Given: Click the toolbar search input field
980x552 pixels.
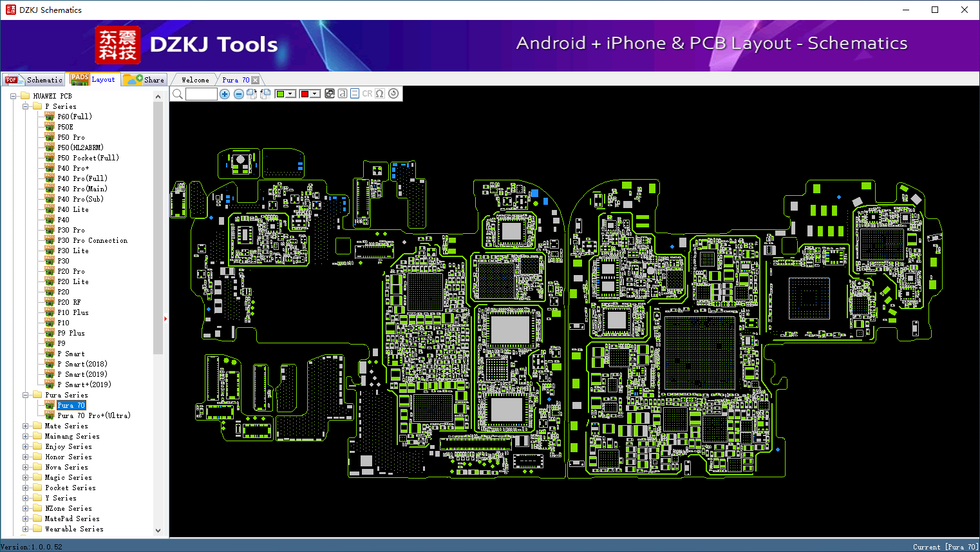Looking at the screenshot, I should pos(202,94).
